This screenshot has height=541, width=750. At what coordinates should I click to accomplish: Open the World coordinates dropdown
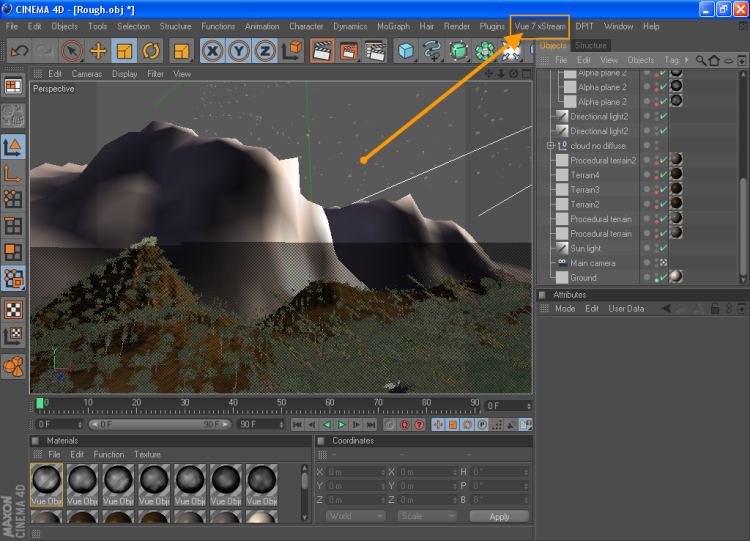(x=356, y=516)
